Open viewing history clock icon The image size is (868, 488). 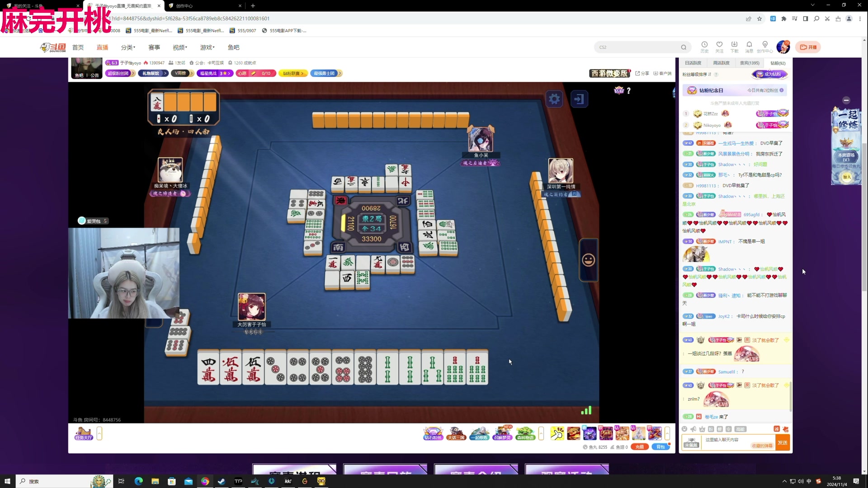click(x=704, y=47)
